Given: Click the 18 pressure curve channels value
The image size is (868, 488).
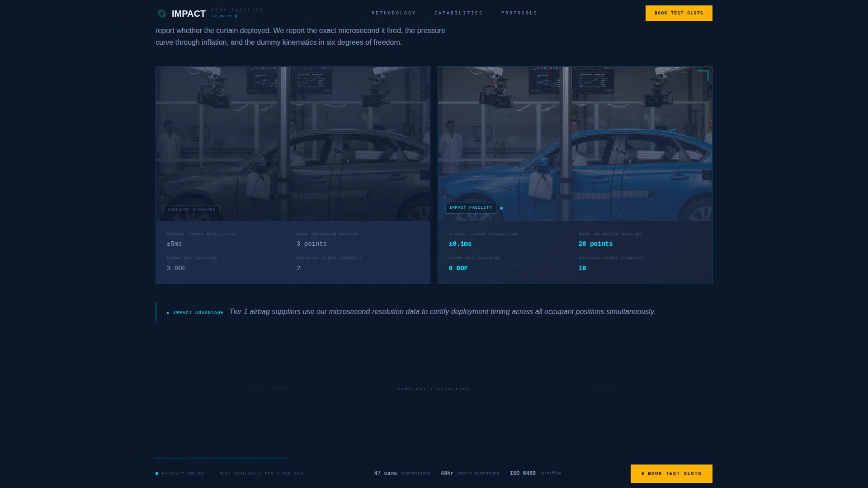Looking at the screenshot, I should tap(582, 268).
